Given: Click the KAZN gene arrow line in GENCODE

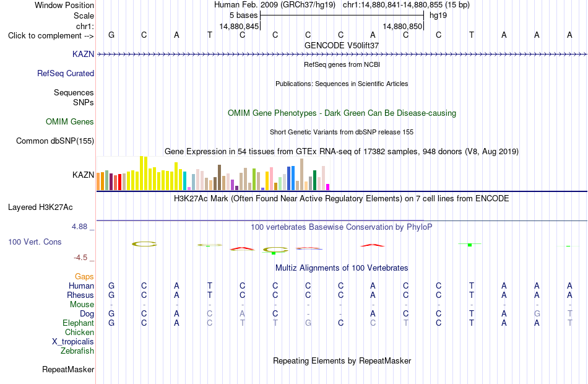Looking at the screenshot, I should [342, 55].
